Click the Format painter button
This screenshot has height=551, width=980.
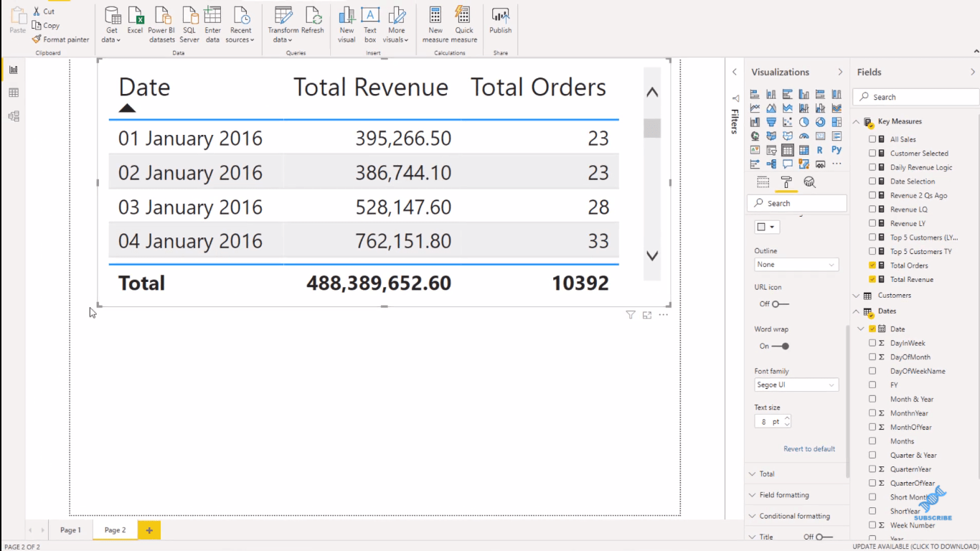[x=62, y=39]
